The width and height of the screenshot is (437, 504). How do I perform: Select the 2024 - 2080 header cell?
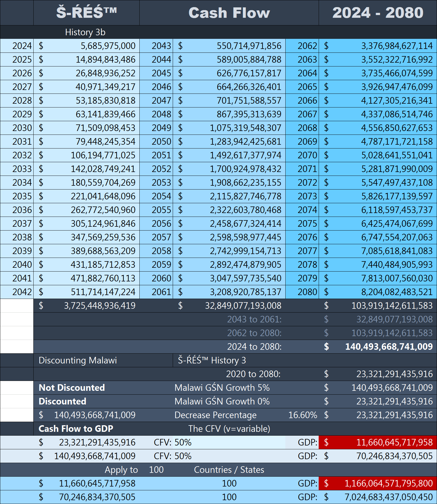378,13
